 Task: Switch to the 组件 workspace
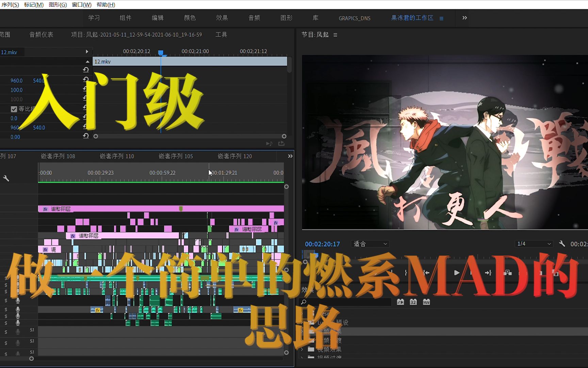[126, 18]
